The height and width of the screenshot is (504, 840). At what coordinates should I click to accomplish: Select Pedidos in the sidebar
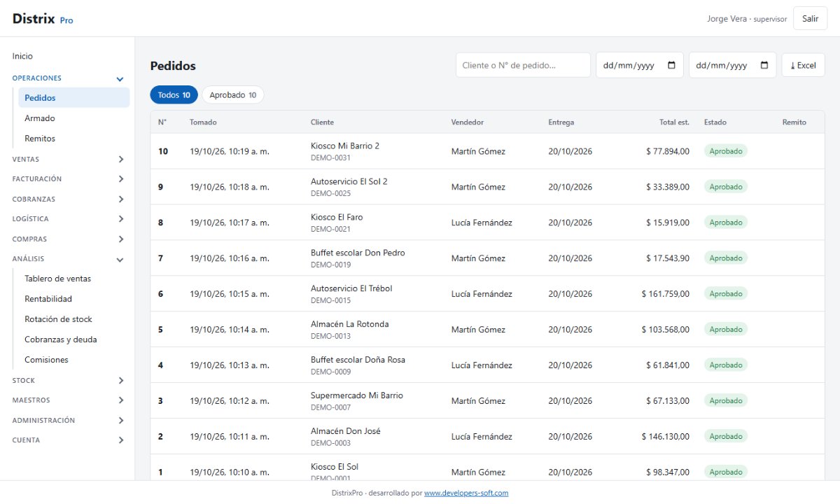74,98
